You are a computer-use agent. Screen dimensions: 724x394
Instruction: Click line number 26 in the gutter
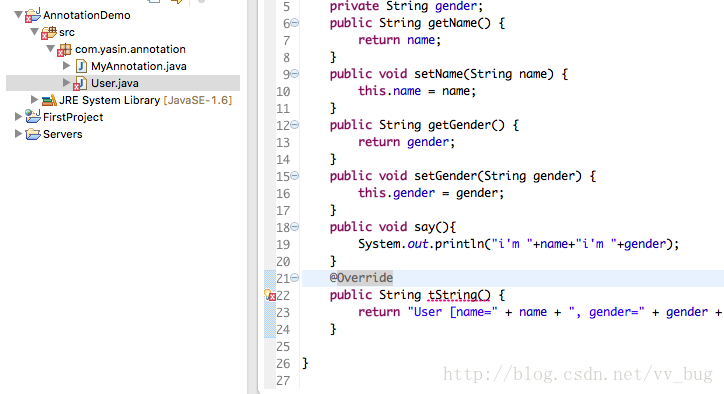pos(283,364)
